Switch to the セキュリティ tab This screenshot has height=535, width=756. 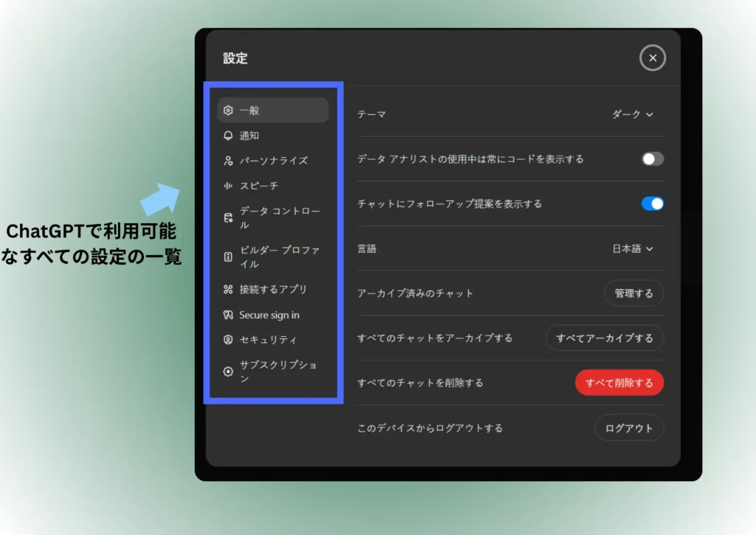tap(273, 340)
